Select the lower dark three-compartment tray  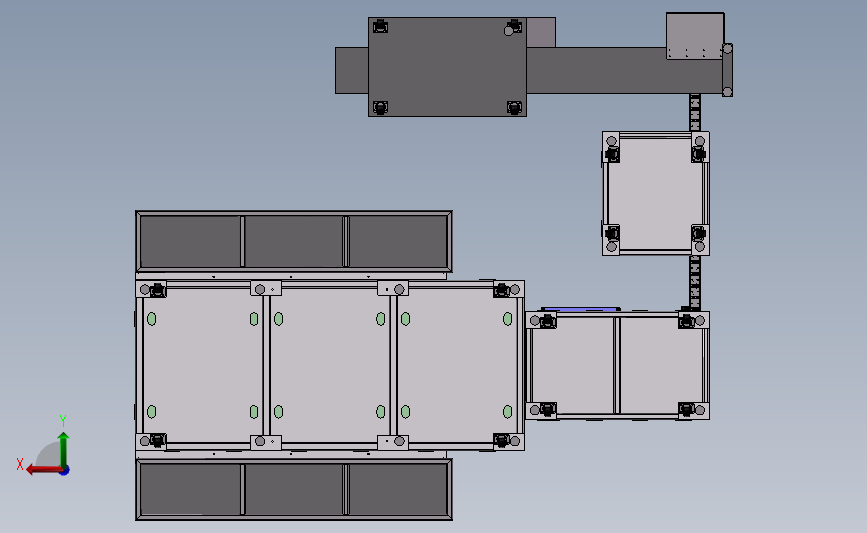[x=294, y=489]
